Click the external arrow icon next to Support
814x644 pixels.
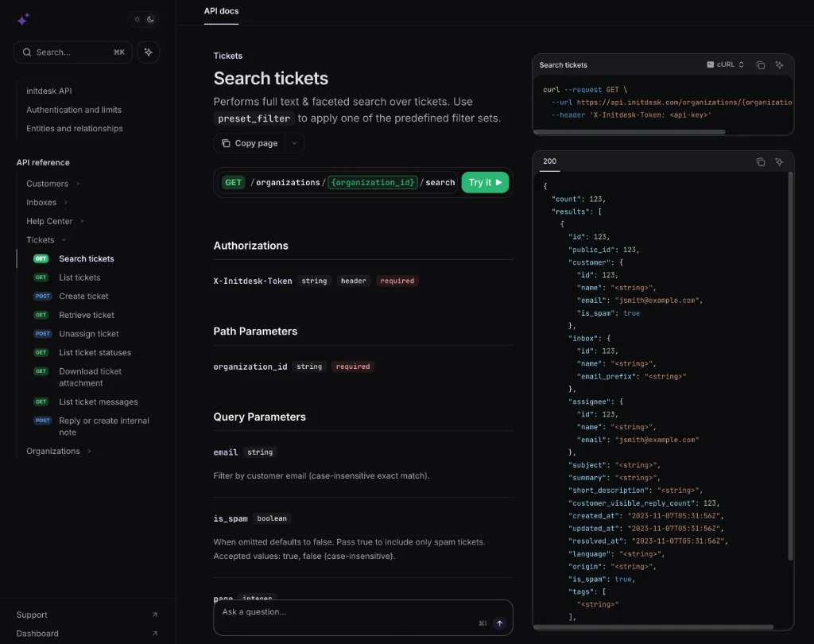tap(155, 615)
